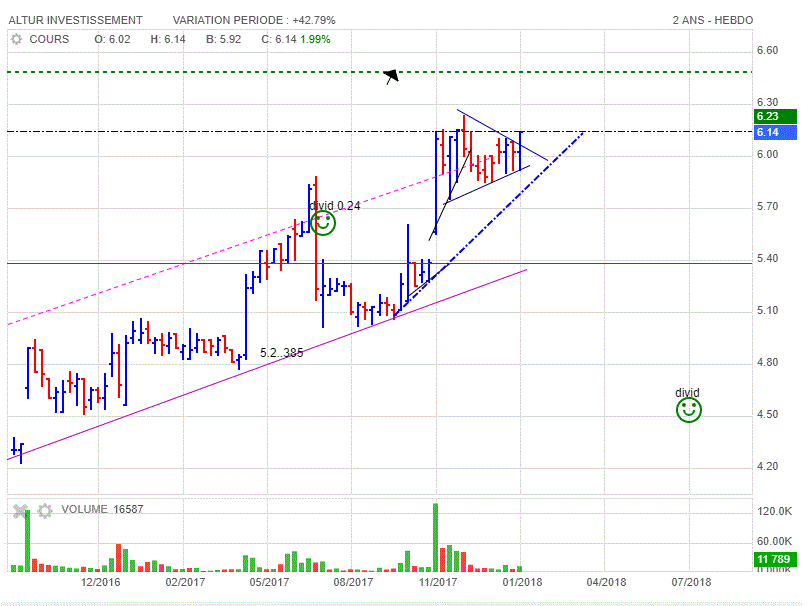Click the dividend smiley near 'divid 0.24'
807x606 pixels.
(323, 223)
